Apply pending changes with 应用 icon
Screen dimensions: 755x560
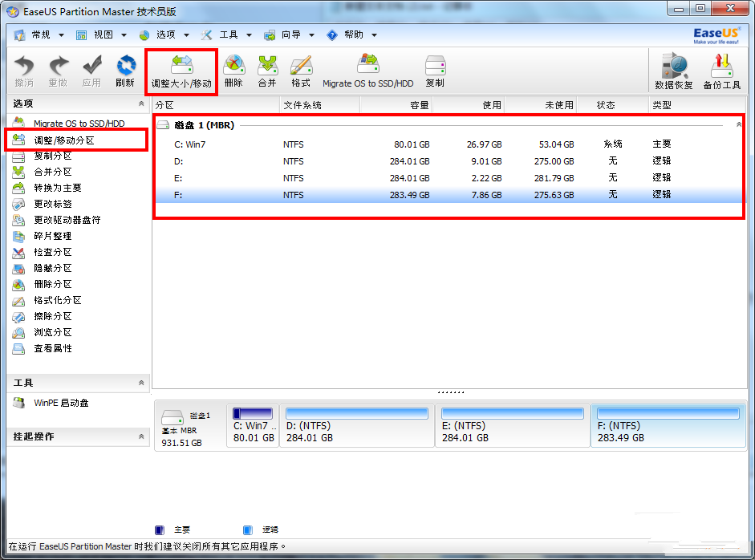point(91,71)
